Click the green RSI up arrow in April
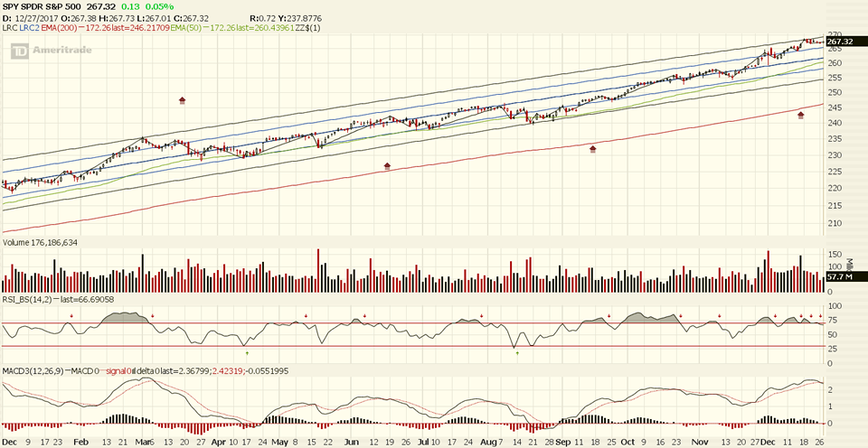The height and width of the screenshot is (448, 868). [x=247, y=341]
